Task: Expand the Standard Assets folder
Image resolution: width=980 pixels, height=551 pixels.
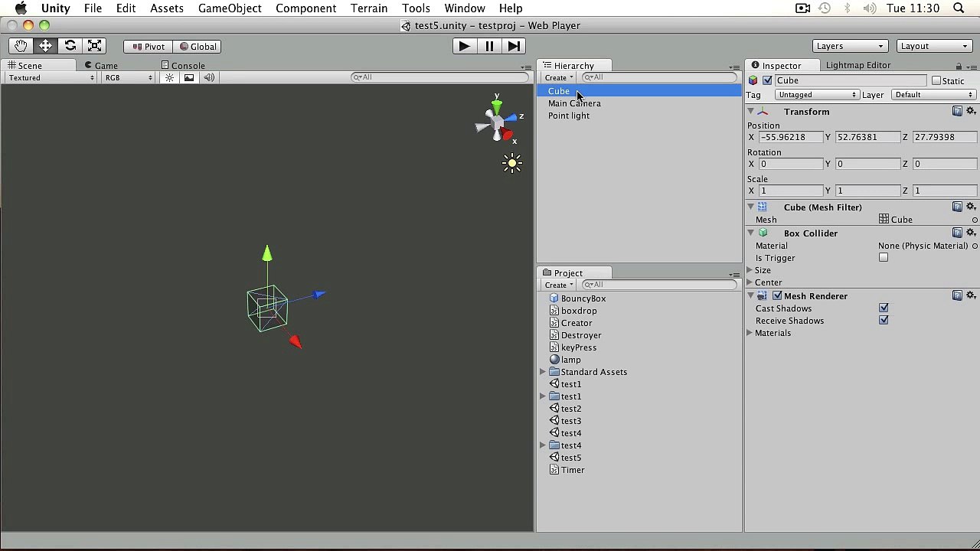Action: tap(543, 372)
